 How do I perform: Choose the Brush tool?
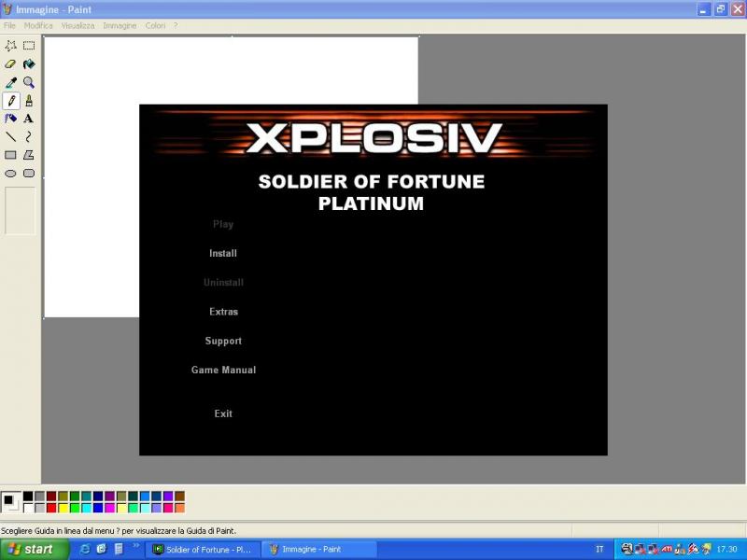tap(29, 101)
